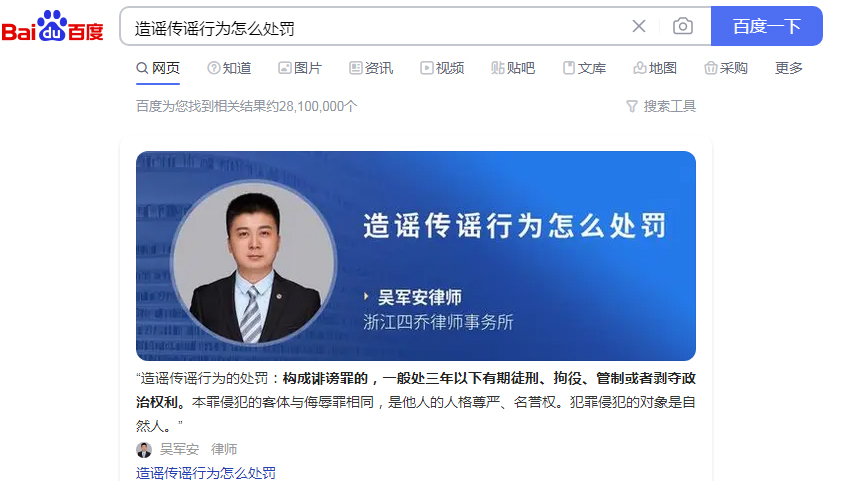The height and width of the screenshot is (481, 846).
Task: Open camera image search icon
Action: click(683, 26)
